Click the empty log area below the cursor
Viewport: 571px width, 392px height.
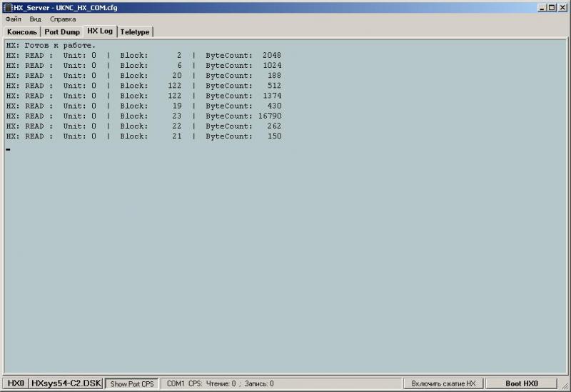(x=285, y=257)
